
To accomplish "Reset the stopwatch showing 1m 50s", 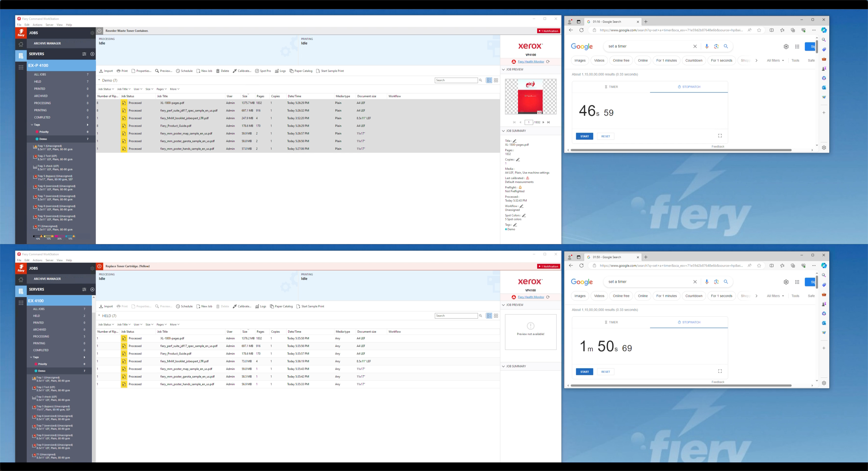I will (605, 372).
